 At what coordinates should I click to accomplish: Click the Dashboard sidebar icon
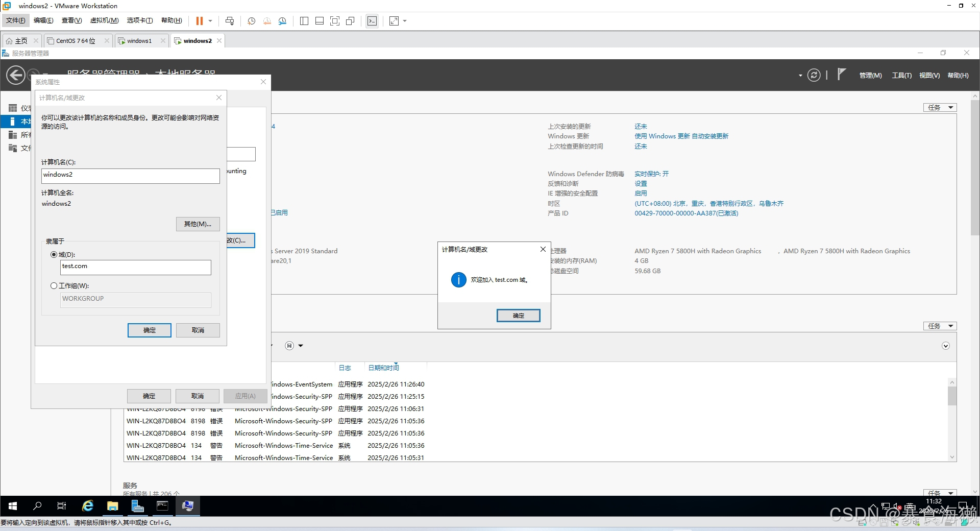pos(13,108)
